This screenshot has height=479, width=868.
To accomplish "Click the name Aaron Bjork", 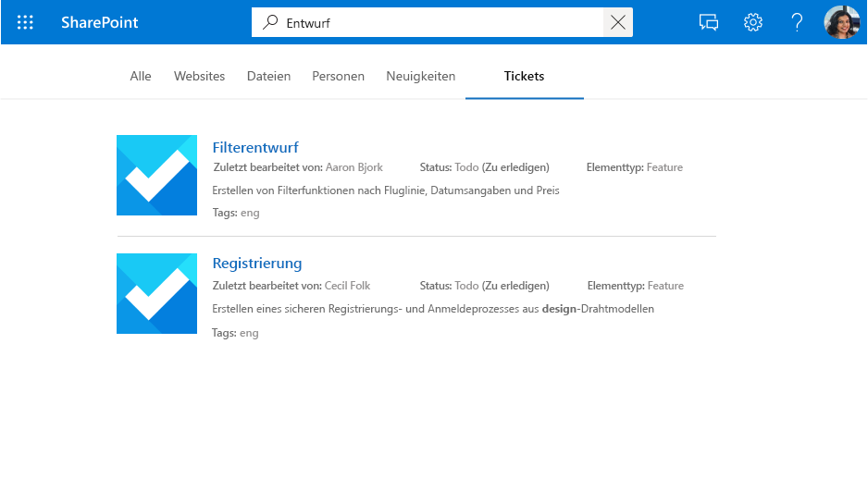I will pyautogui.click(x=354, y=167).
